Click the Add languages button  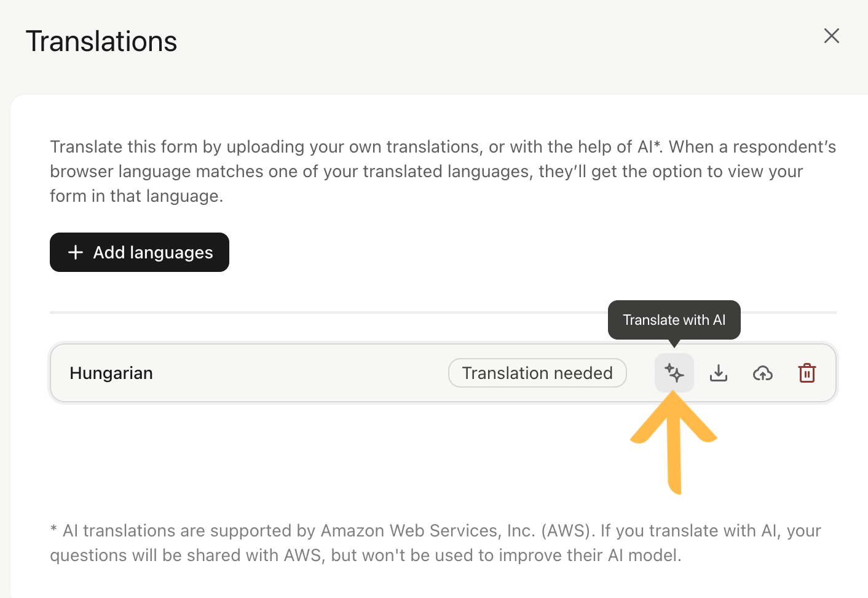tap(140, 252)
